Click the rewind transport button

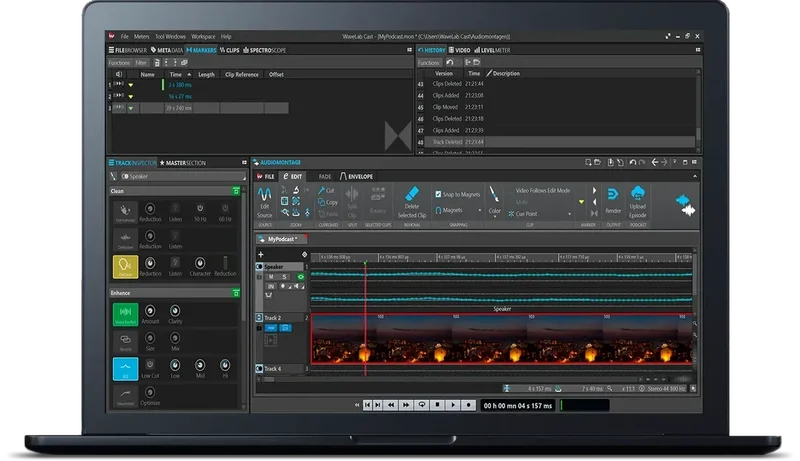(391, 405)
